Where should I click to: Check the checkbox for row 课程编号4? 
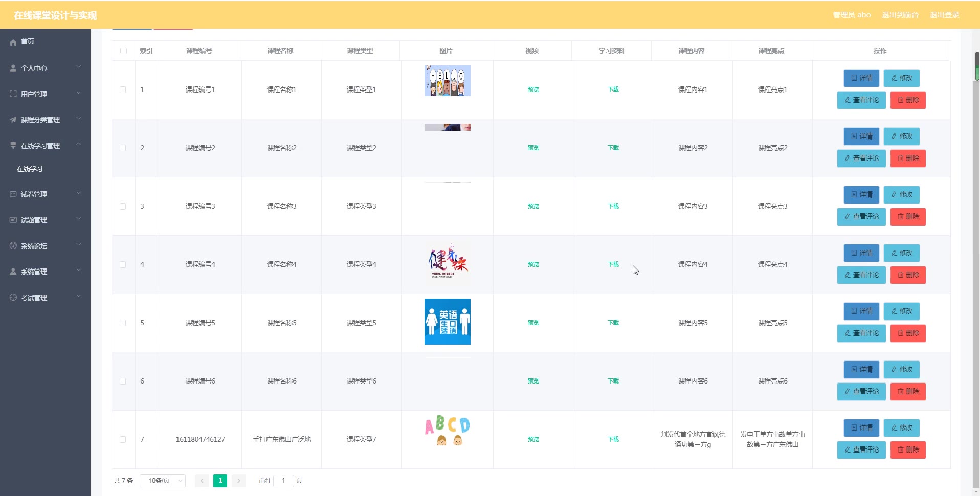[x=123, y=264]
